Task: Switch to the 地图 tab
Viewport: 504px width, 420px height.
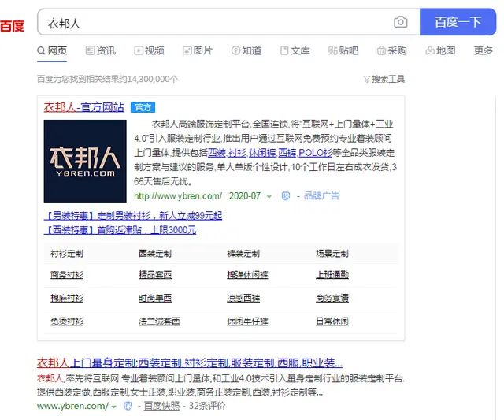Action: coord(440,50)
